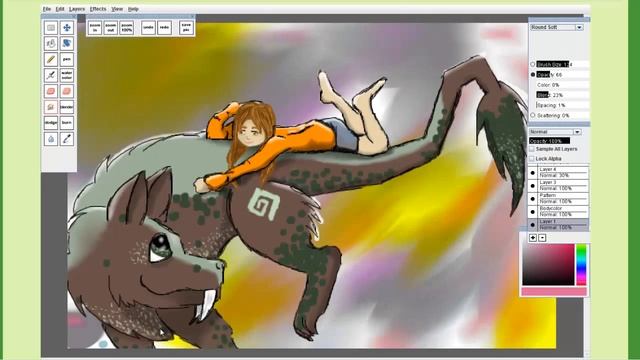
Task: Toggle visibility of Pattern layer
Action: [533, 199]
